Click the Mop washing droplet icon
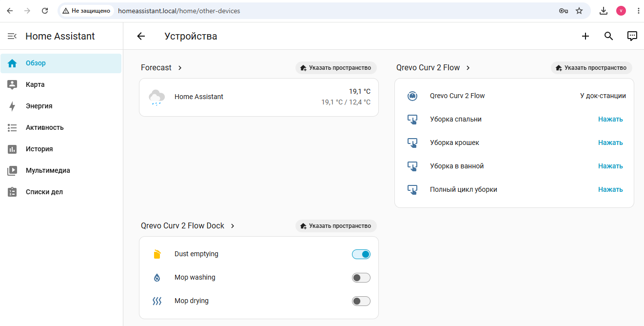The width and height of the screenshot is (644, 326). click(x=156, y=278)
